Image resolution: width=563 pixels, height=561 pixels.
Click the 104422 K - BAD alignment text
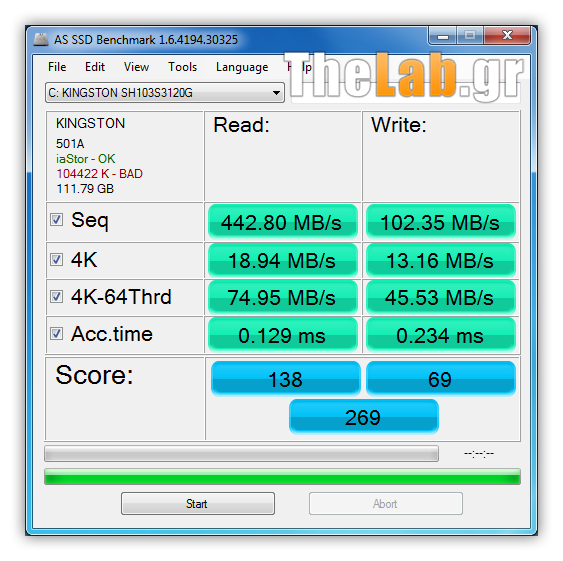coord(99,174)
